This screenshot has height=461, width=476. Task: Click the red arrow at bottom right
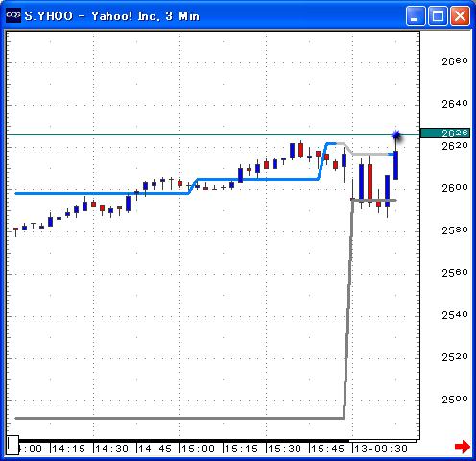[x=463, y=447]
